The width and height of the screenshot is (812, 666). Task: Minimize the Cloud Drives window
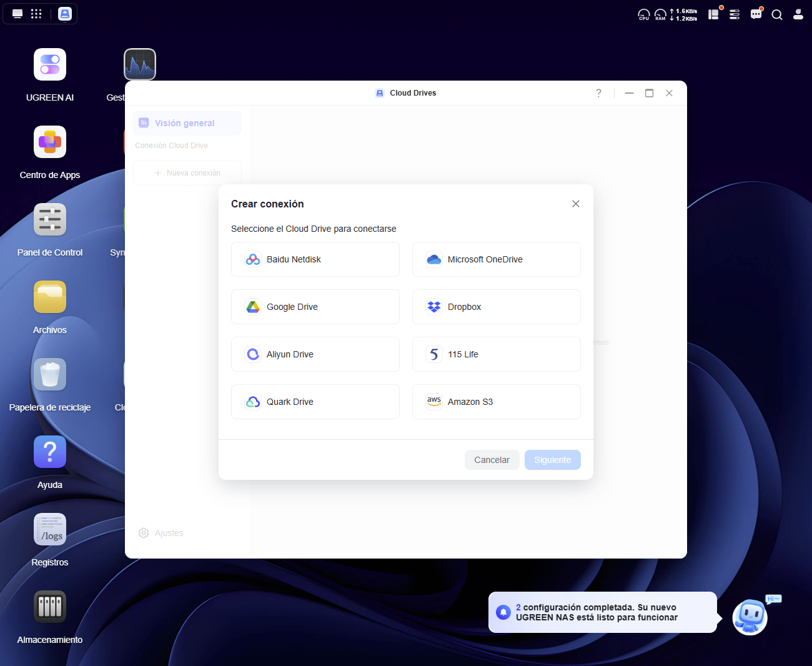coord(630,93)
